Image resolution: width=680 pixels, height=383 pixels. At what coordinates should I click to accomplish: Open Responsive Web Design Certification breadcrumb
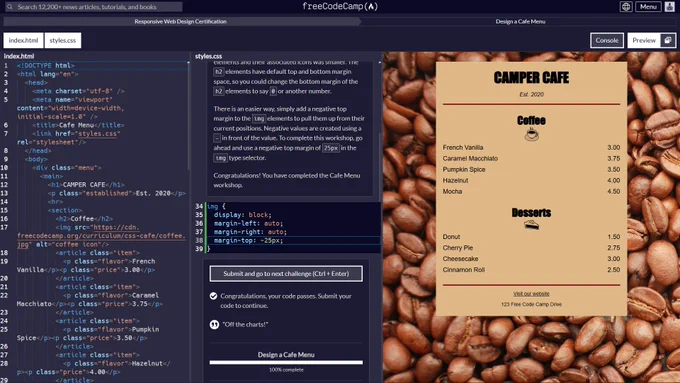[x=180, y=21]
